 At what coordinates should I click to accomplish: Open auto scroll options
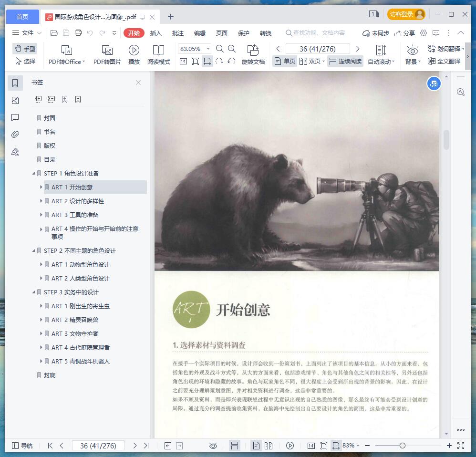pyautogui.click(x=381, y=55)
